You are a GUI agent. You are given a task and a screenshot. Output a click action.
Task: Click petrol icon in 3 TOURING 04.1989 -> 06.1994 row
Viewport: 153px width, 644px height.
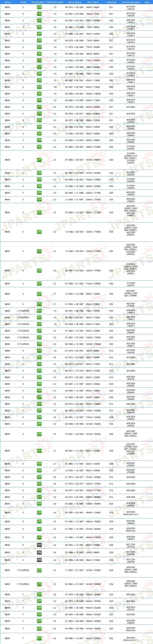click(x=39, y=324)
